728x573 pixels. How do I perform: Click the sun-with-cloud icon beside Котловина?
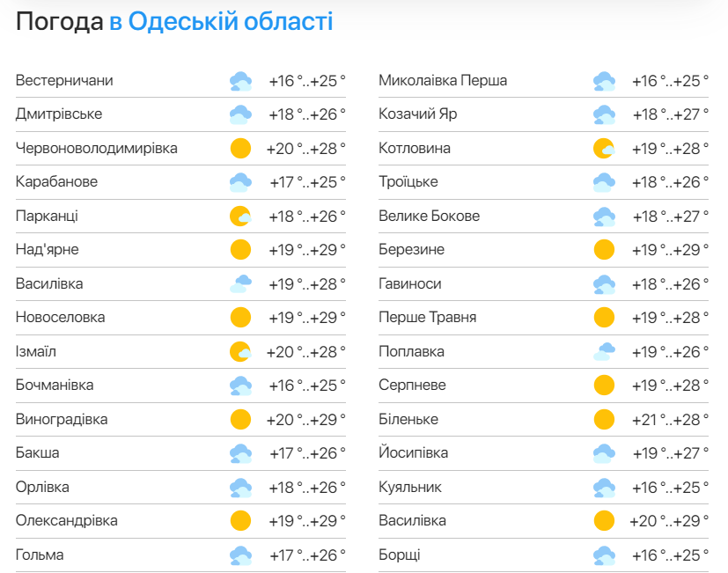[603, 149]
